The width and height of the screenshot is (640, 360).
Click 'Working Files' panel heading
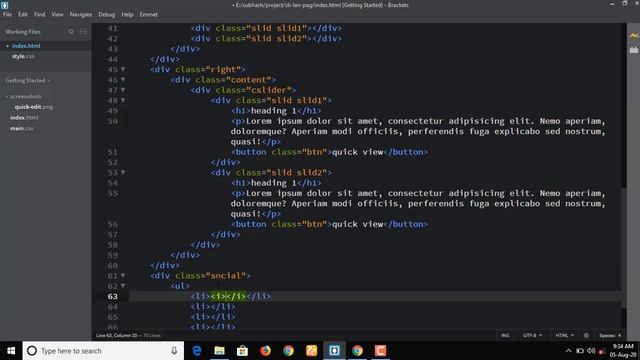[23, 31]
